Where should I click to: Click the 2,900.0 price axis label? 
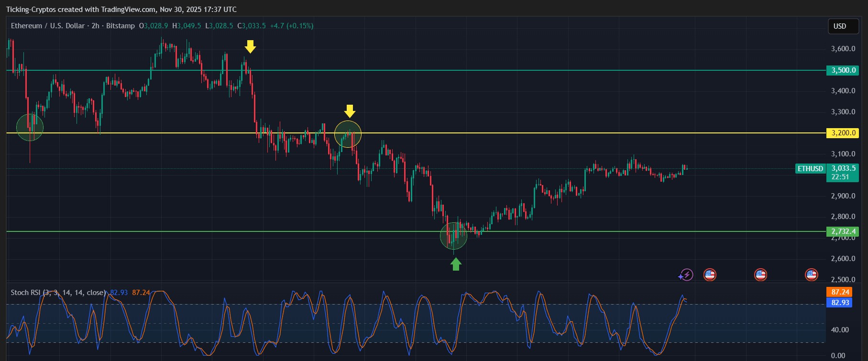[x=843, y=196]
